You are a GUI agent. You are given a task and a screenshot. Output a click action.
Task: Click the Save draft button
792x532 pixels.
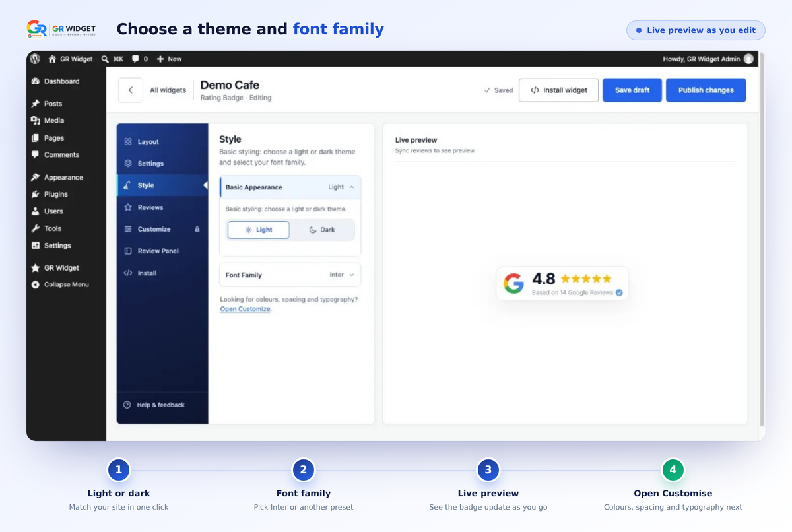pos(632,90)
